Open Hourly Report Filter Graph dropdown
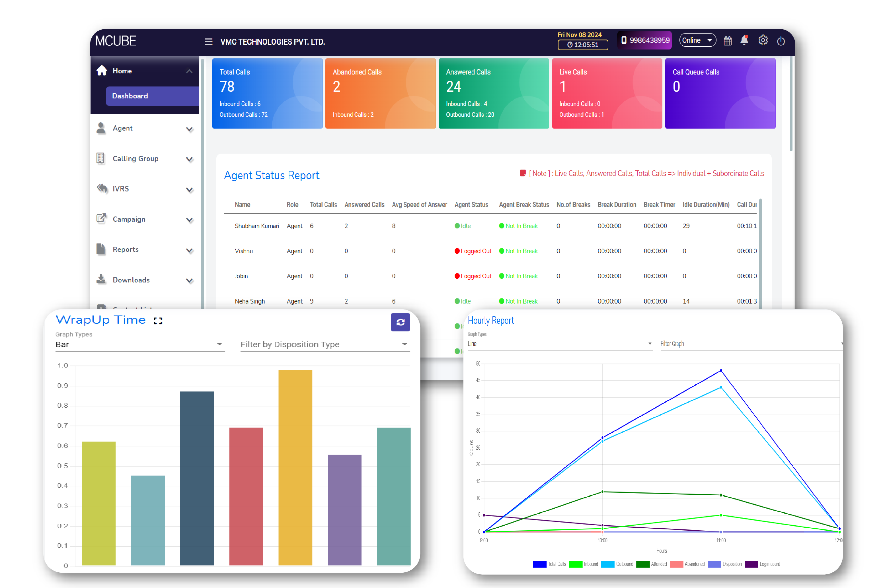Screen dimensions: 885x588 coord(751,344)
